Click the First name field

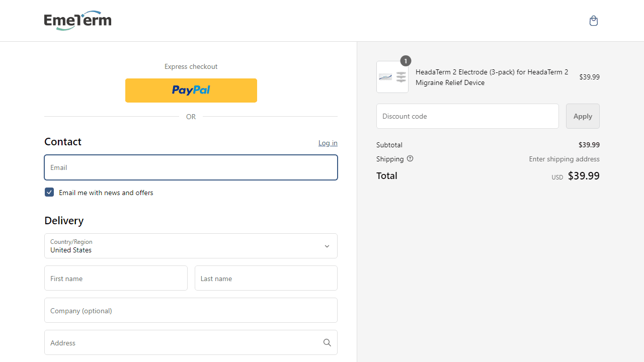tap(116, 278)
